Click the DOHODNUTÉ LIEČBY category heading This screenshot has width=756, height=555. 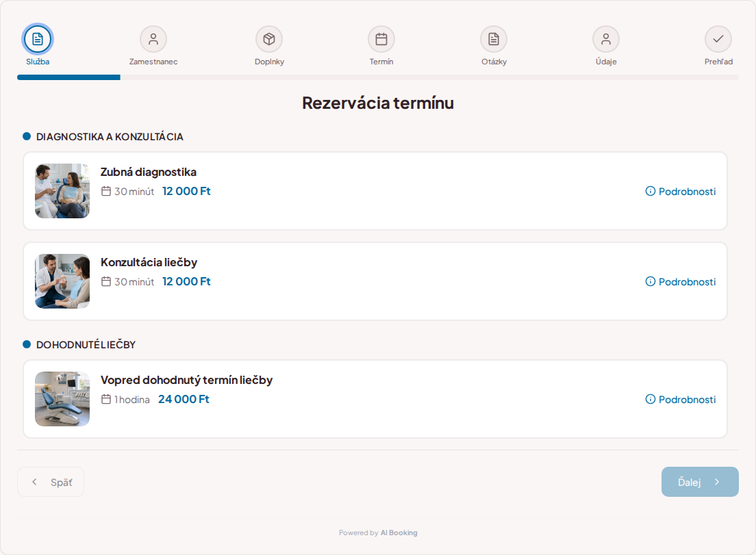point(86,344)
